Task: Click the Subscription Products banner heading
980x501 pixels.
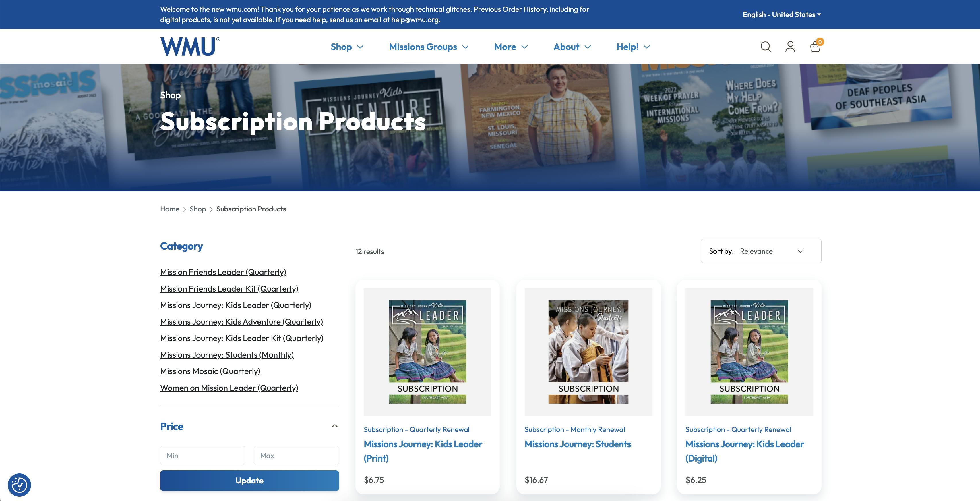Action: [293, 122]
